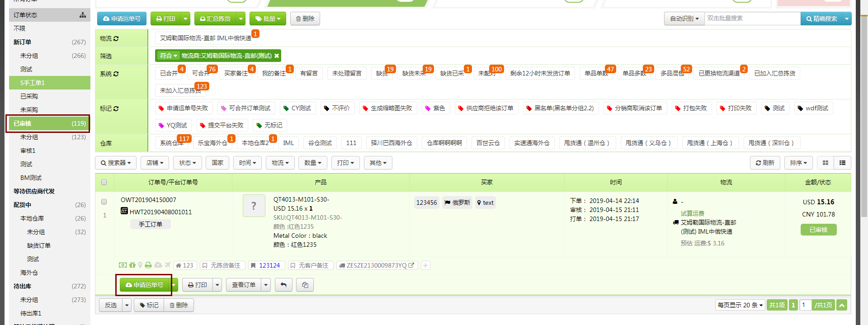Tick the select-all checkbox in table header
Image resolution: width=868 pixels, height=325 pixels.
tap(104, 182)
